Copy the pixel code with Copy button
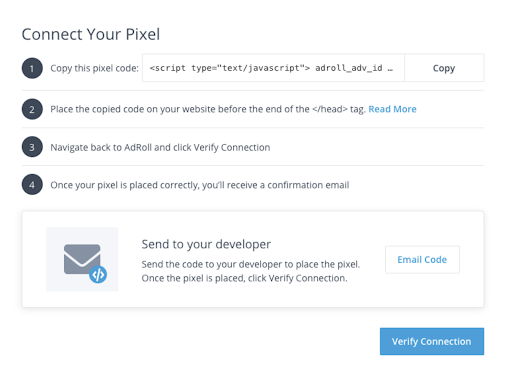512x372 pixels. pos(444,68)
